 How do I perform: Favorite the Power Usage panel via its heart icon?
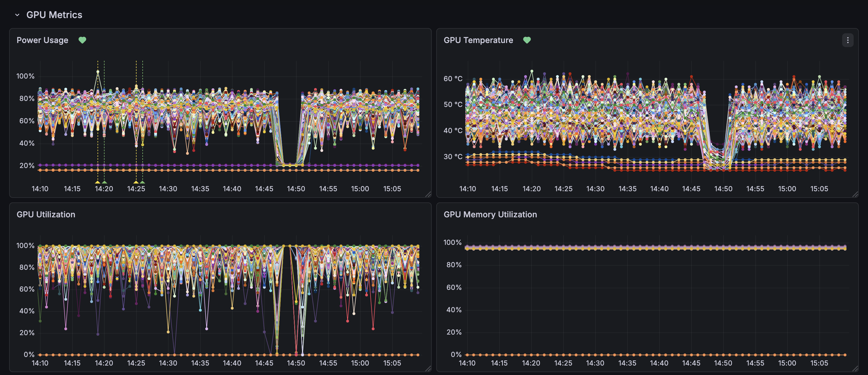coord(83,40)
